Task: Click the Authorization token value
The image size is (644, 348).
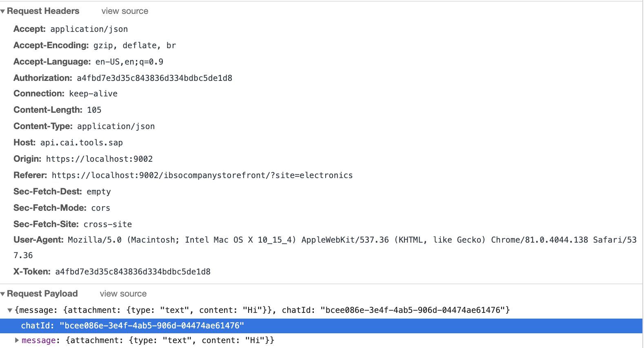Action: pyautogui.click(x=154, y=78)
